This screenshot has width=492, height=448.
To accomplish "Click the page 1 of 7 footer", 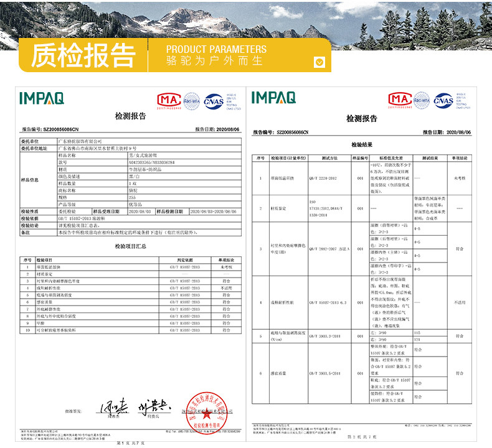I will pos(131,443).
